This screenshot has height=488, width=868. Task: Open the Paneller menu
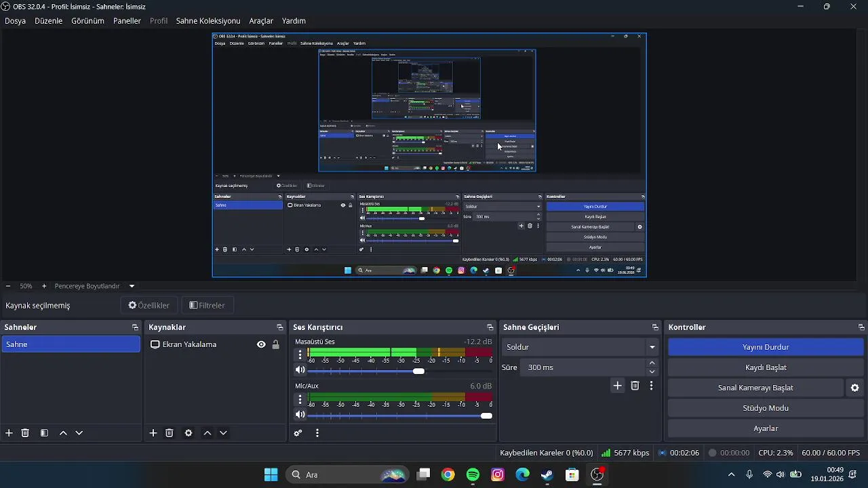tap(127, 21)
